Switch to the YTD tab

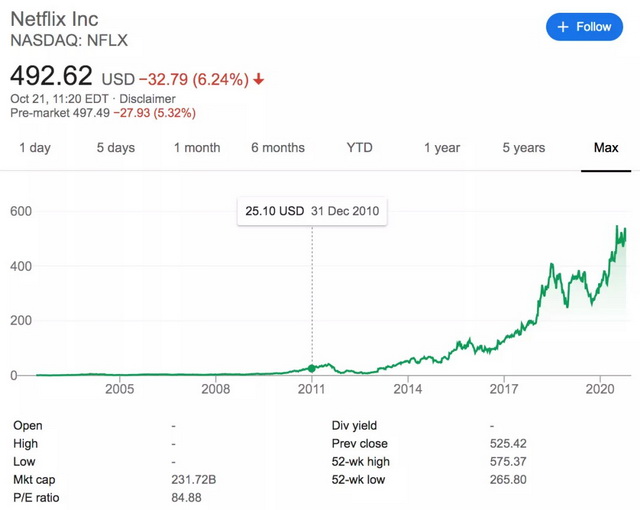pyautogui.click(x=359, y=148)
